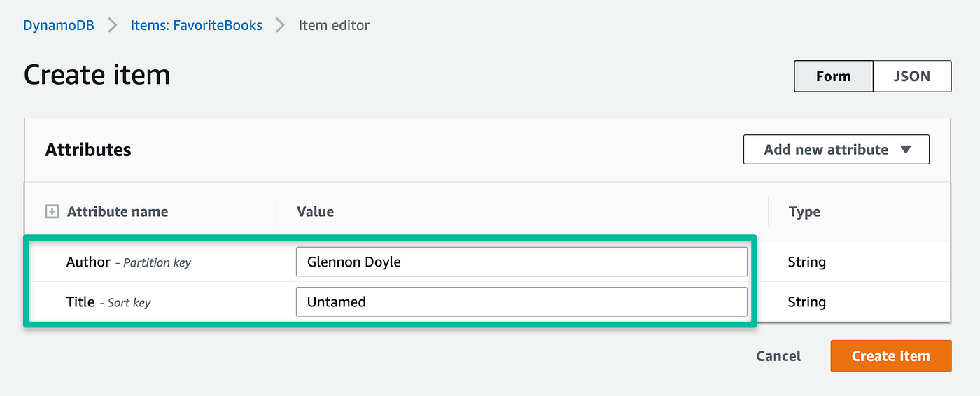The image size is (980, 396).
Task: Edit the Title value field
Action: (521, 302)
